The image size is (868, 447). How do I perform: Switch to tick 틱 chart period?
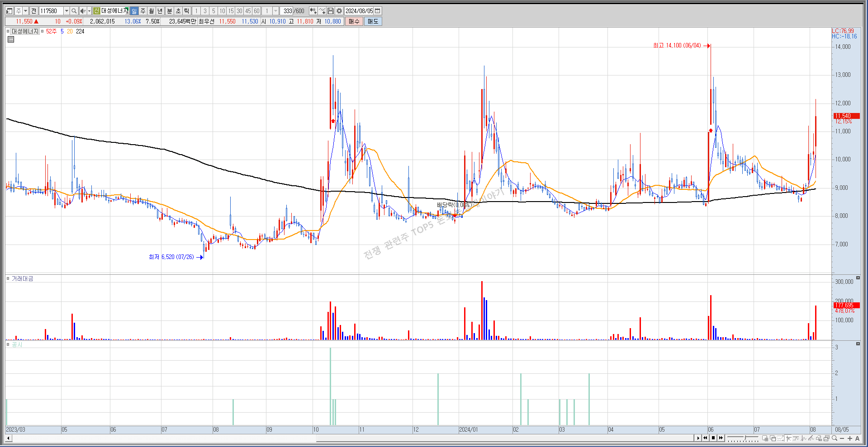[x=187, y=11]
